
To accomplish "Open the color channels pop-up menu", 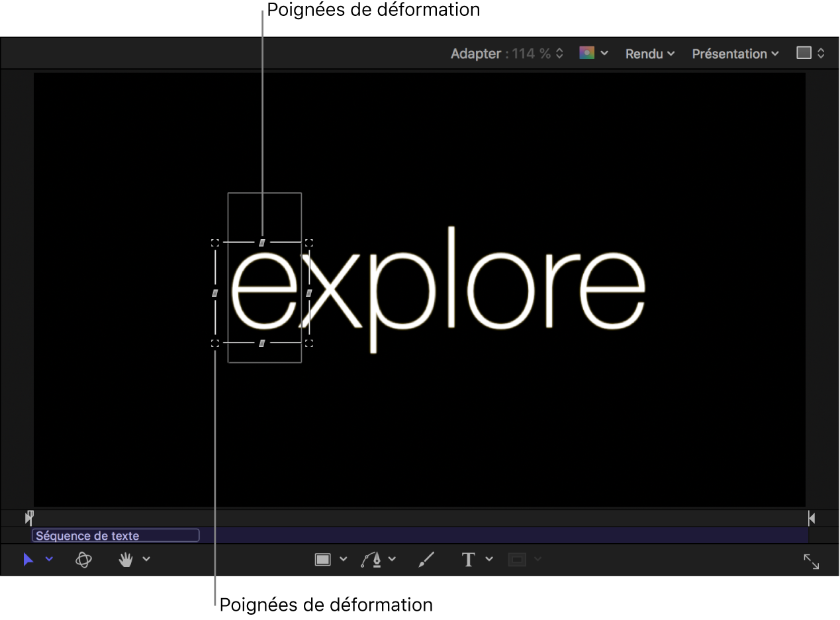I will [594, 53].
